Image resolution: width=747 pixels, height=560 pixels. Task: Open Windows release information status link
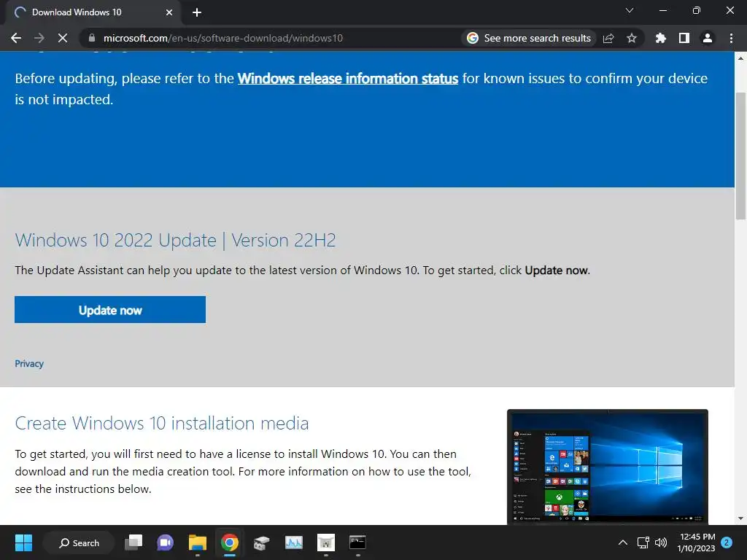tap(348, 78)
